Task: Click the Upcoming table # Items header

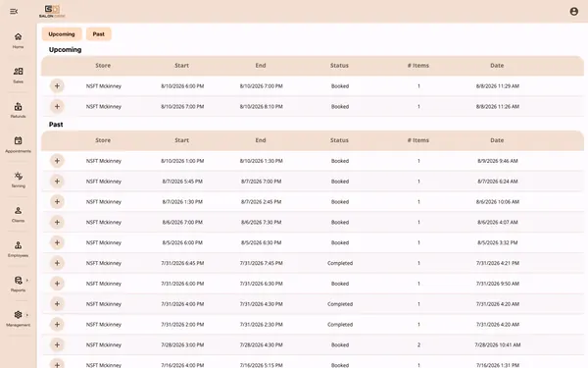Action: pyautogui.click(x=418, y=66)
